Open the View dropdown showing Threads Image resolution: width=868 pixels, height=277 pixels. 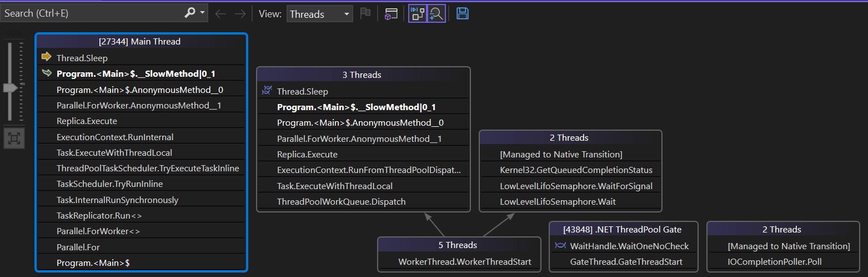click(320, 14)
